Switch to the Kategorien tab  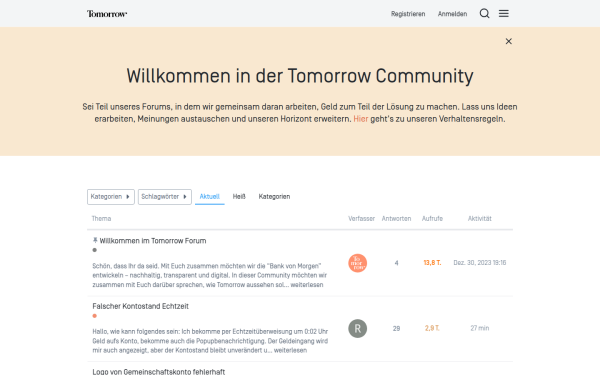tap(274, 197)
